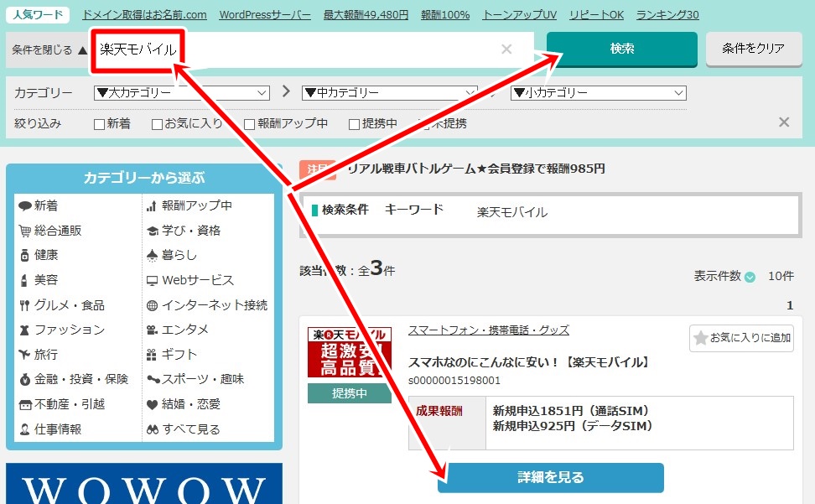Click the エンタメ camera icon
The width and height of the screenshot is (815, 504).
[x=152, y=330]
